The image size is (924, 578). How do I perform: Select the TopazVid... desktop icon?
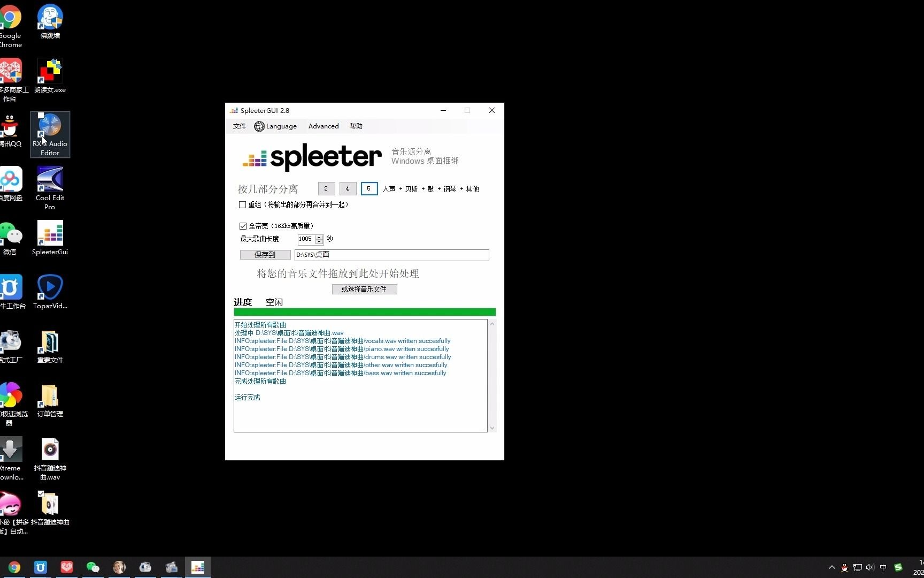coord(50,292)
